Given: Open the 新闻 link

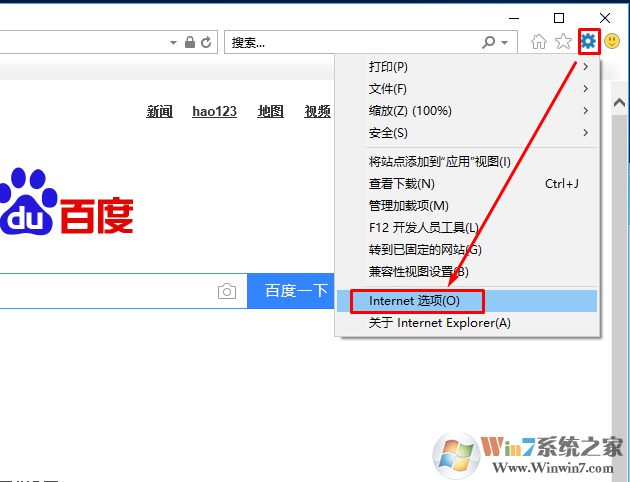Looking at the screenshot, I should [160, 111].
